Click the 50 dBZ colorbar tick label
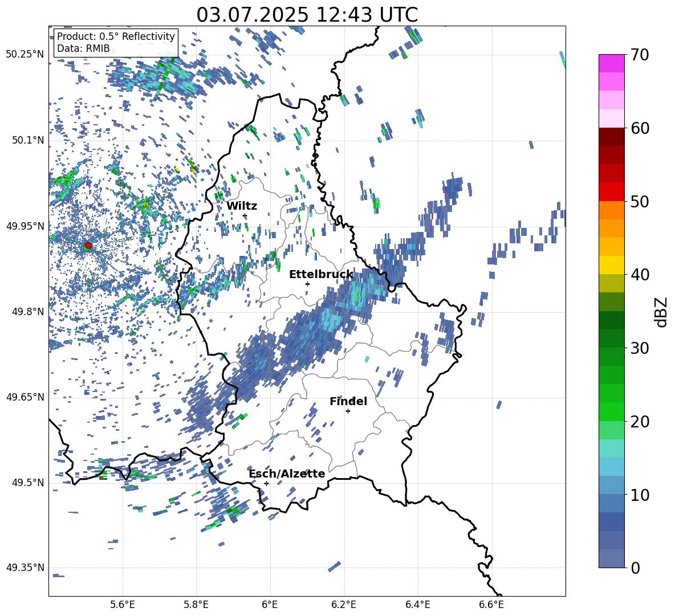Viewport: 675px width, 616px height. pos(639,201)
